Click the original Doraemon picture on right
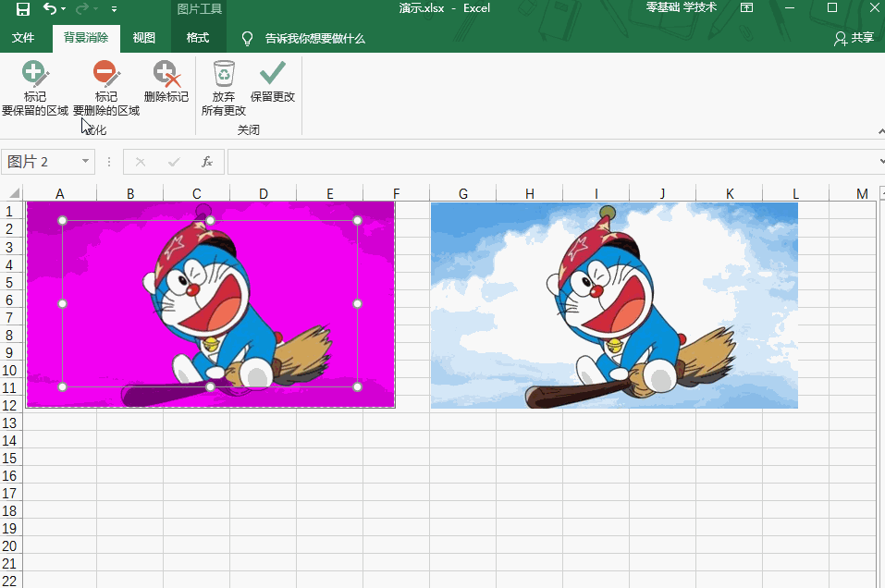 click(614, 305)
